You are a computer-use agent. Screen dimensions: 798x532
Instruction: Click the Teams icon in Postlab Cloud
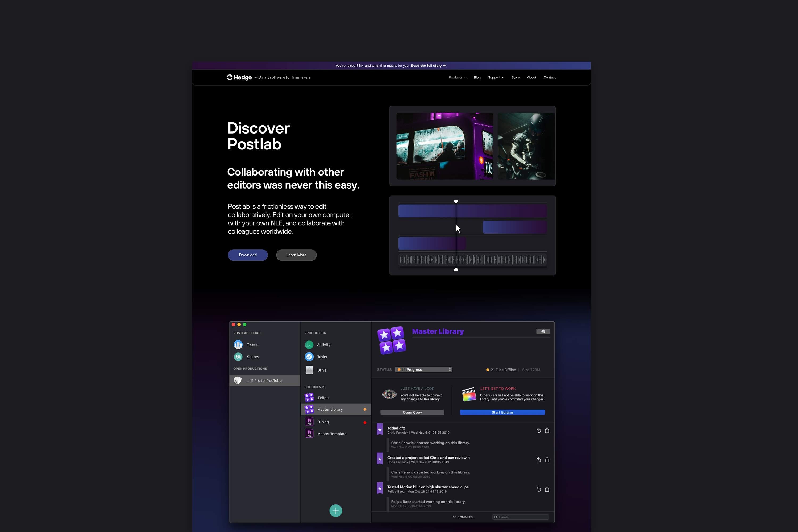(x=239, y=344)
